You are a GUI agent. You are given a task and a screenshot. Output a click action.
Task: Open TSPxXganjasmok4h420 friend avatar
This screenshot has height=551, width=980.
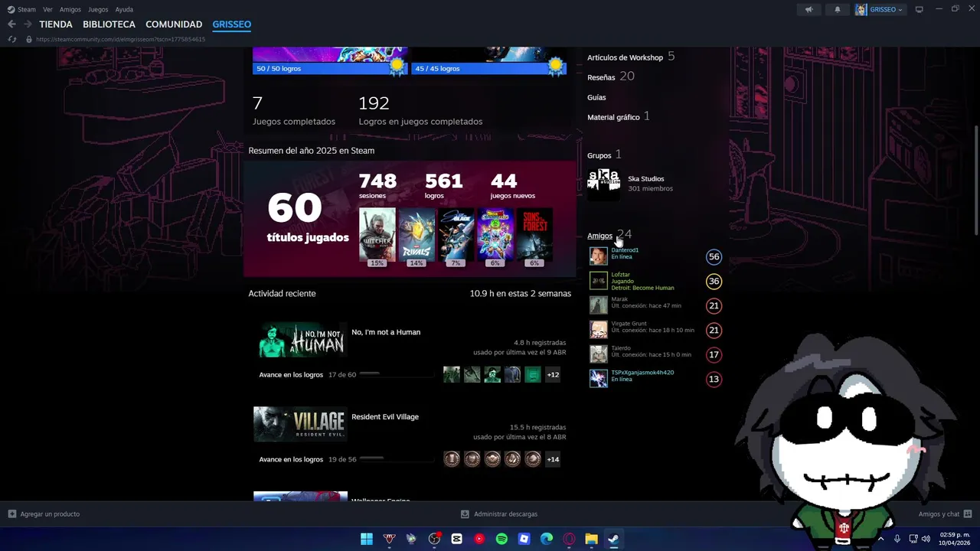(x=598, y=379)
